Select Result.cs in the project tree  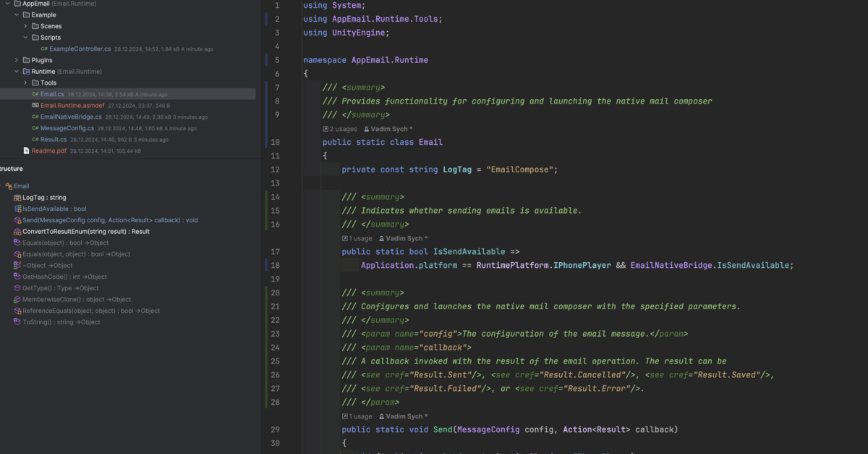[x=54, y=140]
